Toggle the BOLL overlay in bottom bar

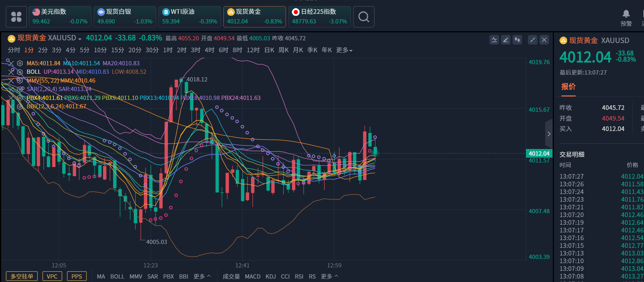click(x=117, y=276)
